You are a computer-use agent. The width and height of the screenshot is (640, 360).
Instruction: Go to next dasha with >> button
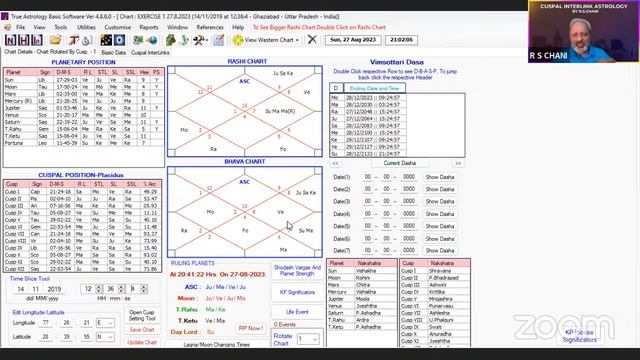coord(458,163)
